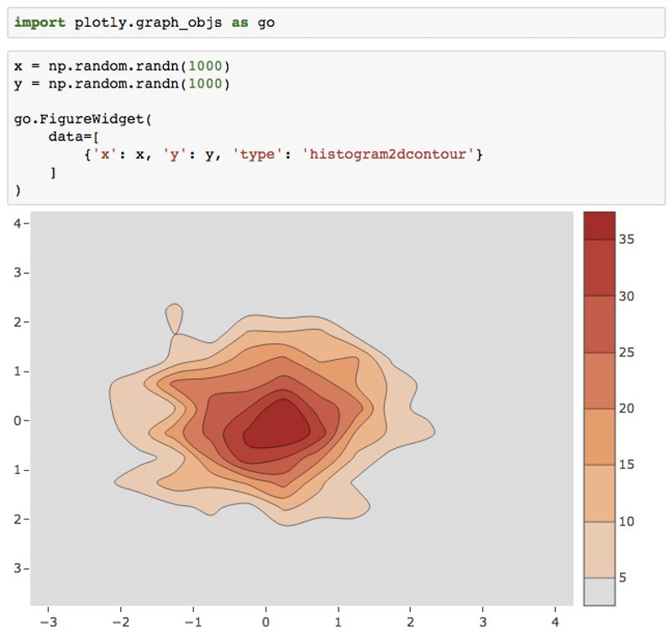Click the colorbar label 20
672x638 pixels.
point(626,409)
